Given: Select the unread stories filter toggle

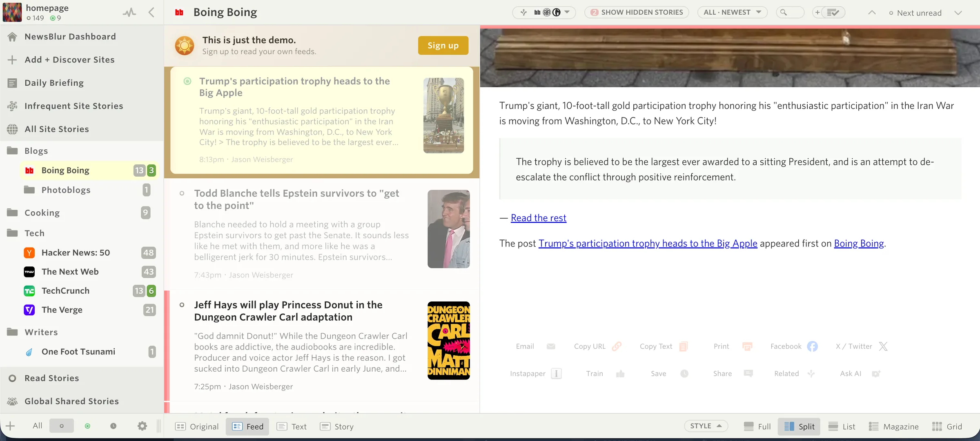Looking at the screenshot, I should click(62, 426).
